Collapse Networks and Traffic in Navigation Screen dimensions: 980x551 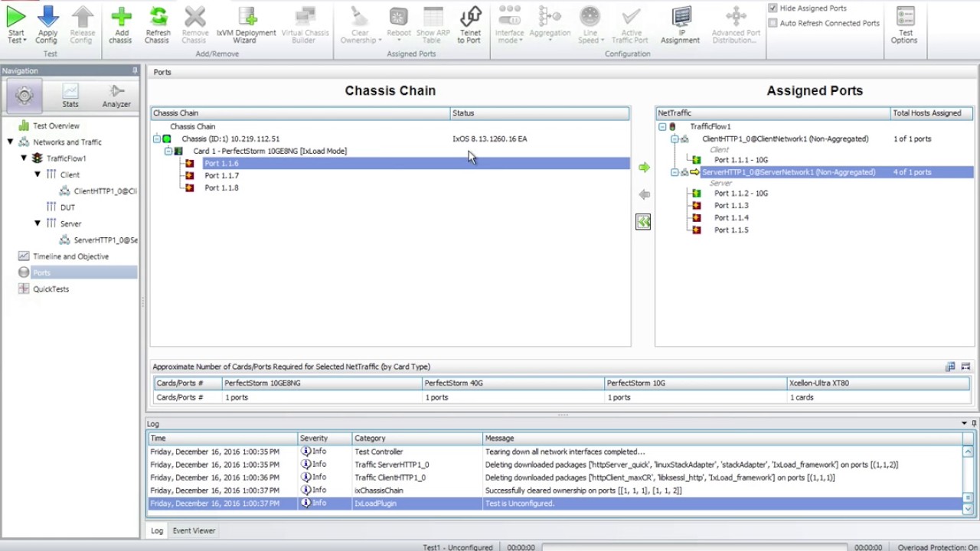tap(11, 142)
